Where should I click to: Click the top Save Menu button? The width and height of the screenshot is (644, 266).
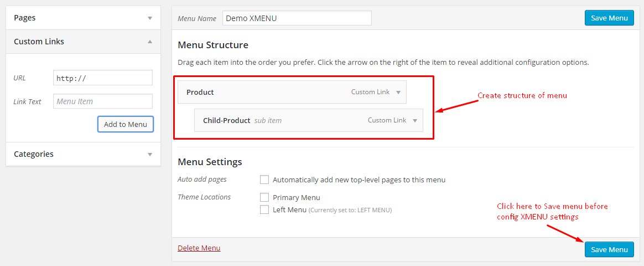point(609,18)
